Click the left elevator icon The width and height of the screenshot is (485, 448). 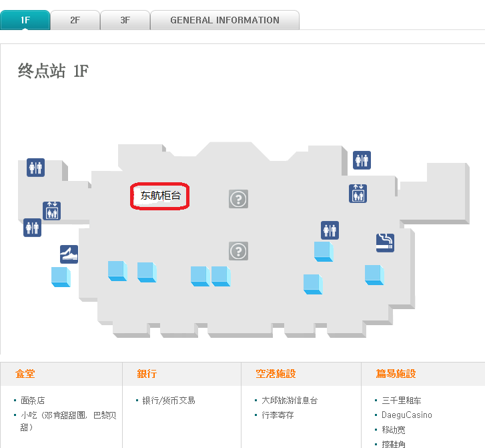coord(51,210)
